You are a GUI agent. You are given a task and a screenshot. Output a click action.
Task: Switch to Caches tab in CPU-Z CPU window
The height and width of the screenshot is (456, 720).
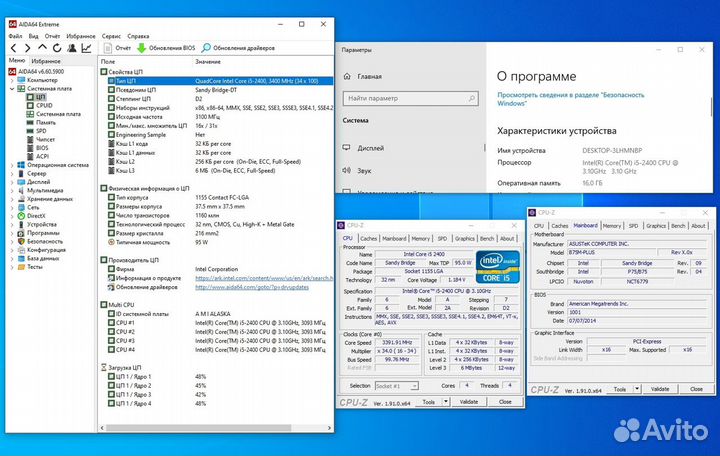(368, 238)
